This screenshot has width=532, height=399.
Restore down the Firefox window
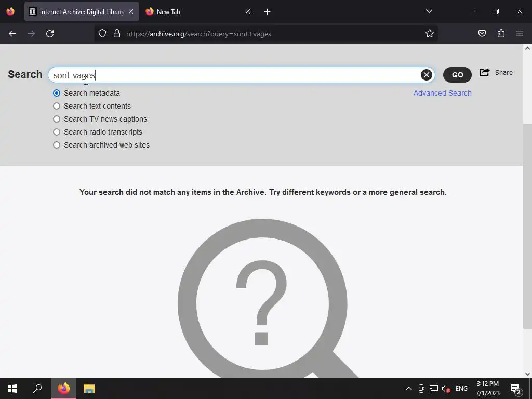[x=496, y=11]
